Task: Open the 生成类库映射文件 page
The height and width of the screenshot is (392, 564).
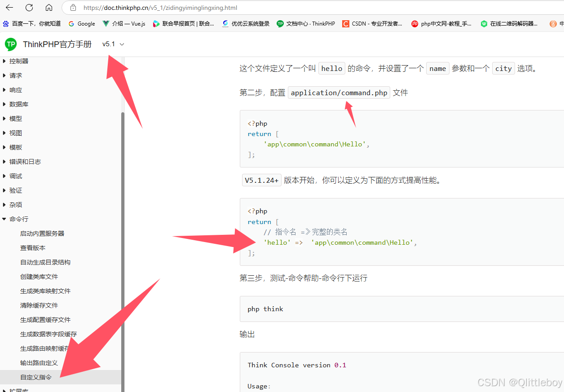Action: pyautogui.click(x=45, y=291)
